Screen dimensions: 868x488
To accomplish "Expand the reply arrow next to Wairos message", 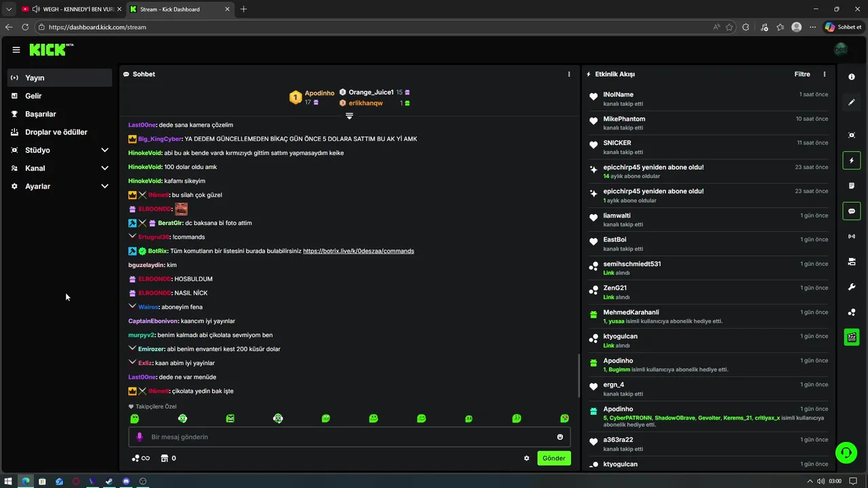I will click(132, 306).
